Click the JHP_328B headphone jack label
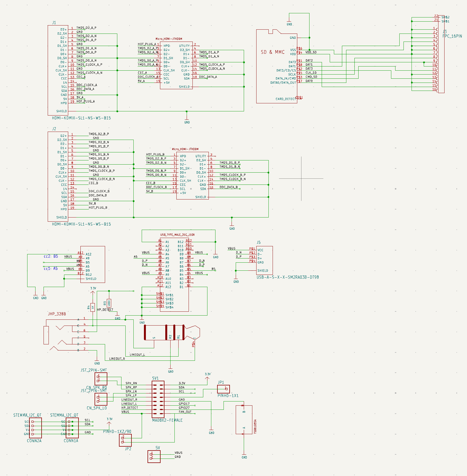Image resolution: width=467 pixels, height=476 pixels. point(57,314)
